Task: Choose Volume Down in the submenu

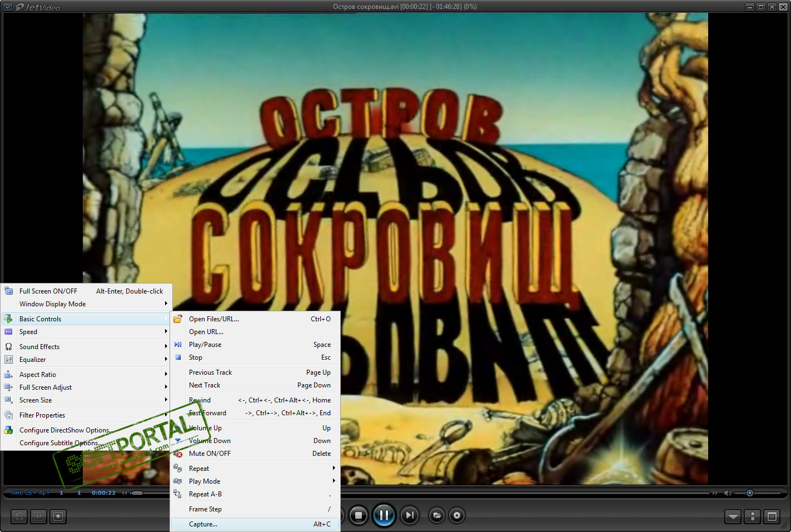Action: point(255,441)
